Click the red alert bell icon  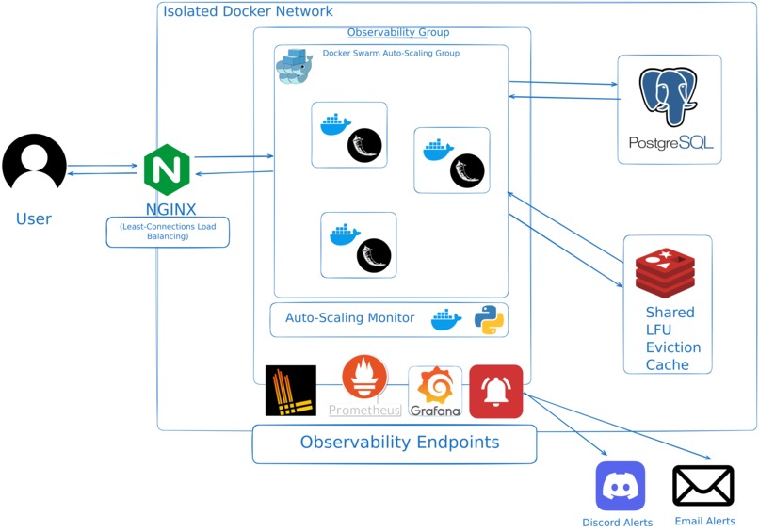tap(496, 392)
